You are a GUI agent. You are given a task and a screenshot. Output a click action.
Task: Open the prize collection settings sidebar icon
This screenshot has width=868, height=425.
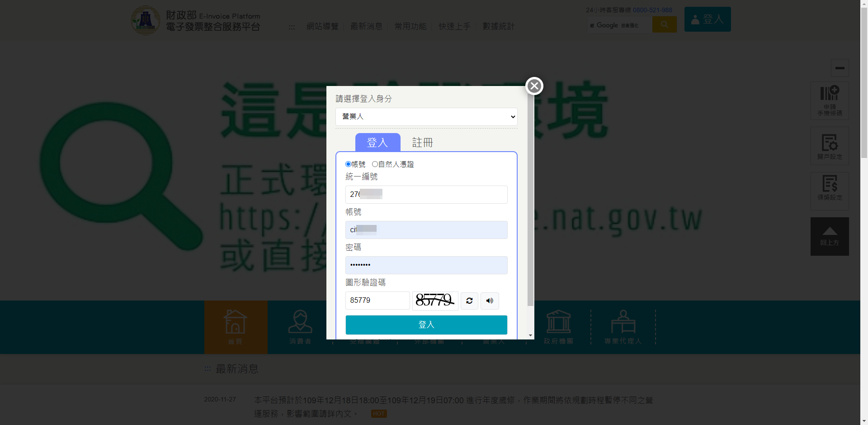(x=829, y=191)
